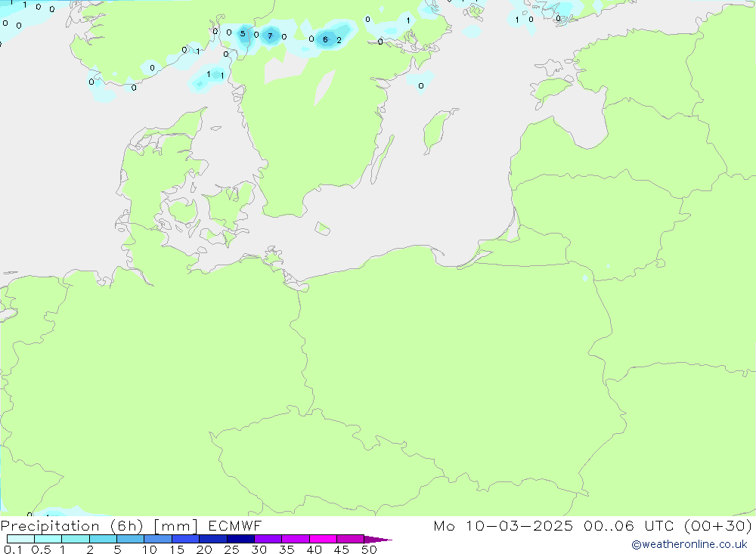Click the purple arrow tip of legend

[378, 539]
